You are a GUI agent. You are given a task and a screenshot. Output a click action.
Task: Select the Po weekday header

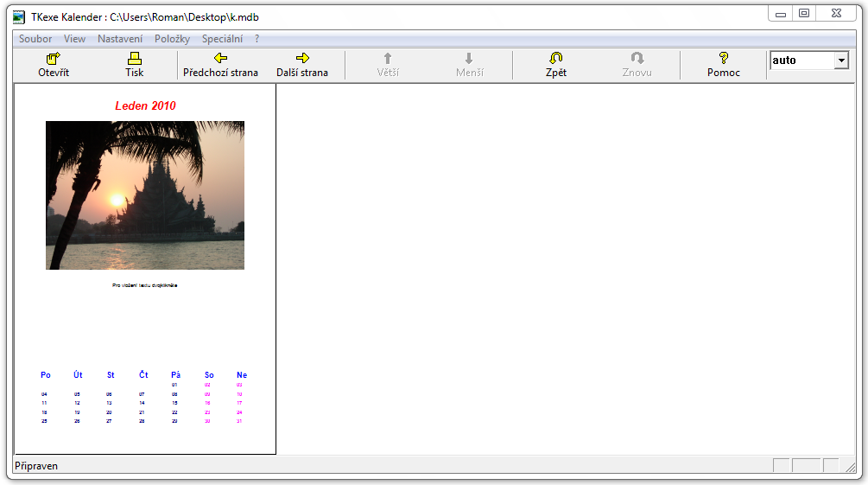(46, 375)
